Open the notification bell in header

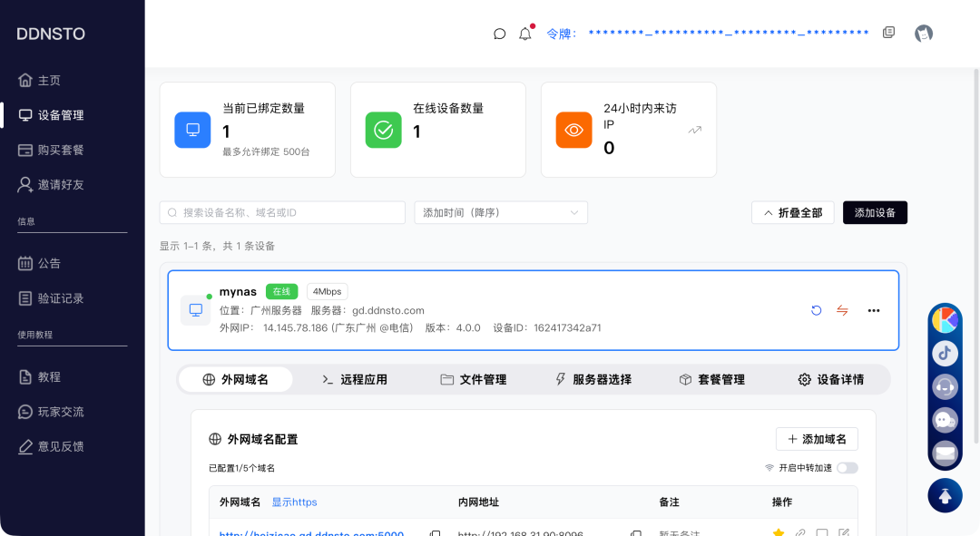[524, 34]
